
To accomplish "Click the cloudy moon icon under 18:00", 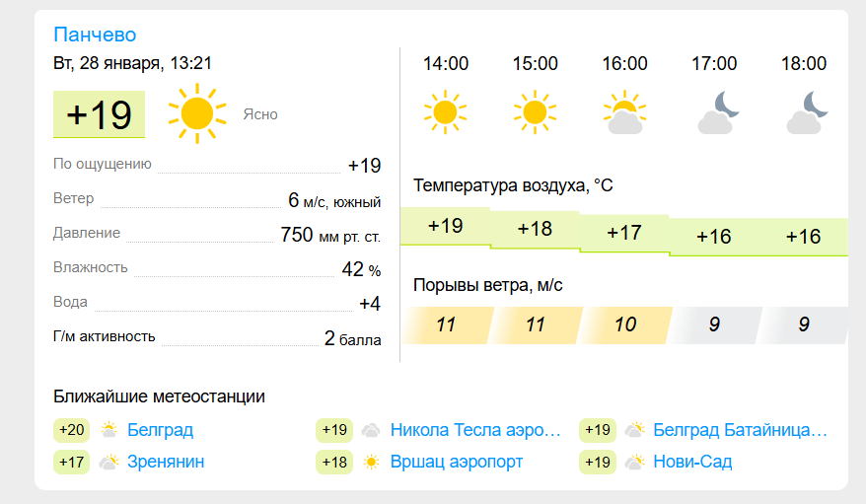I will point(807,112).
